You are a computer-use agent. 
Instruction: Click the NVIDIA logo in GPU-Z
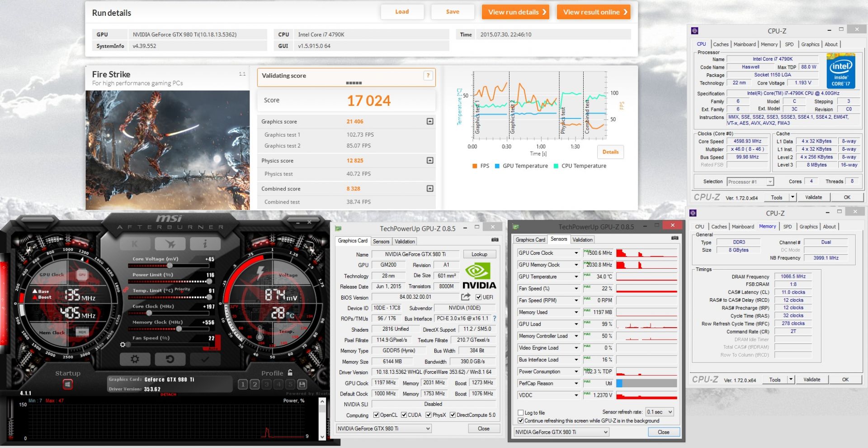479,276
